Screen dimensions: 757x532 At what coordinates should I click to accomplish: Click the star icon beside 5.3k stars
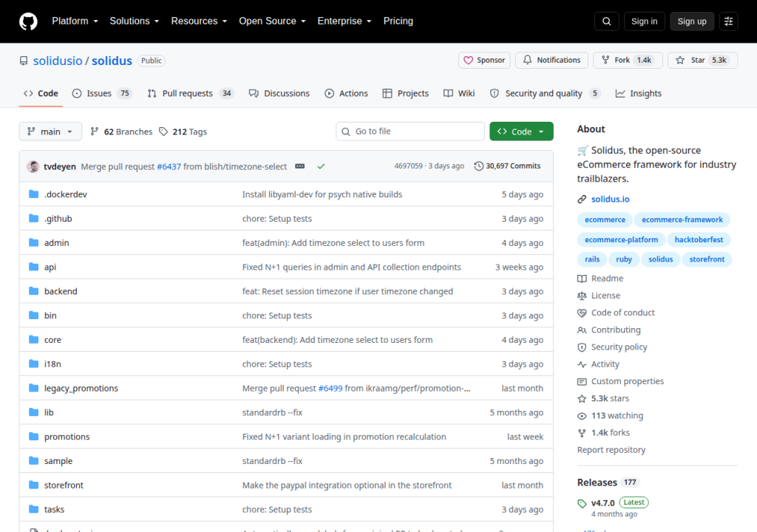[582, 398]
